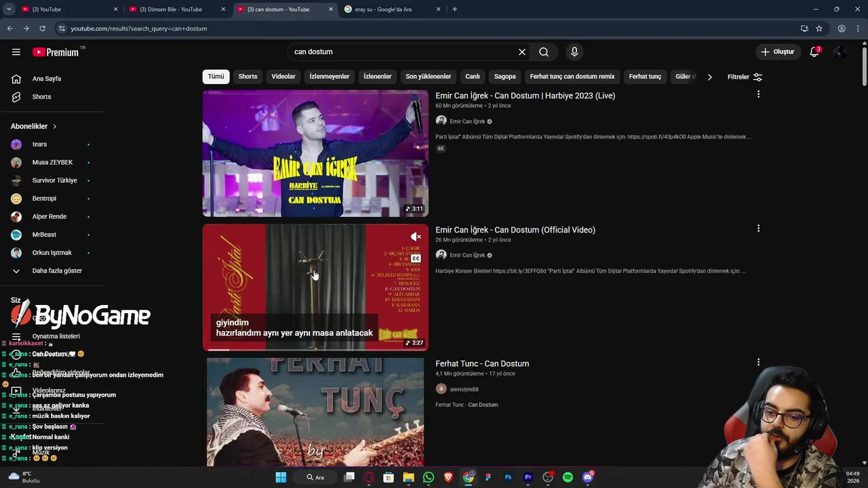
Task: Open the filter sliders icon
Action: (757, 77)
